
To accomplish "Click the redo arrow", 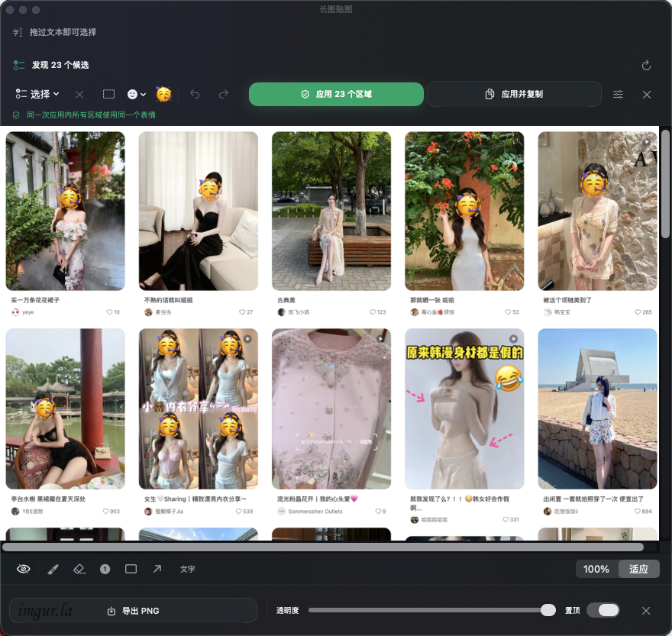I will click(223, 94).
